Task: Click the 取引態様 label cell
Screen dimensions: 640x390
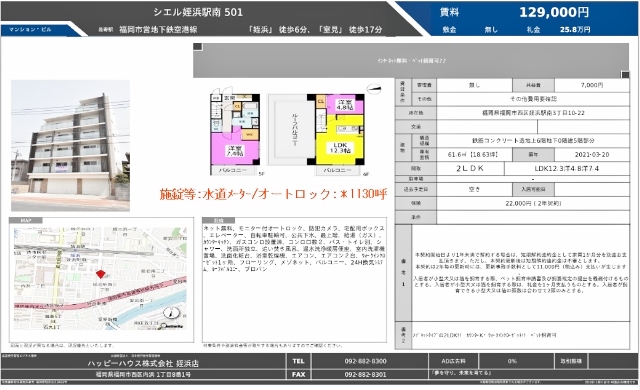Action: click(x=571, y=361)
